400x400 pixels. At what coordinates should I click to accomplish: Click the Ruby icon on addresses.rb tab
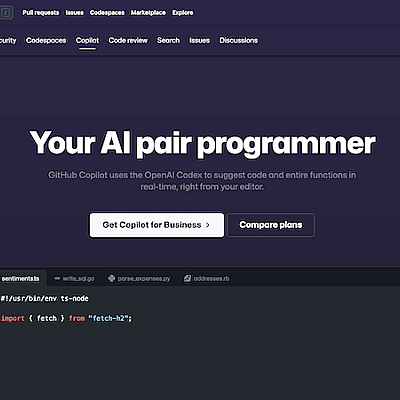click(x=187, y=278)
